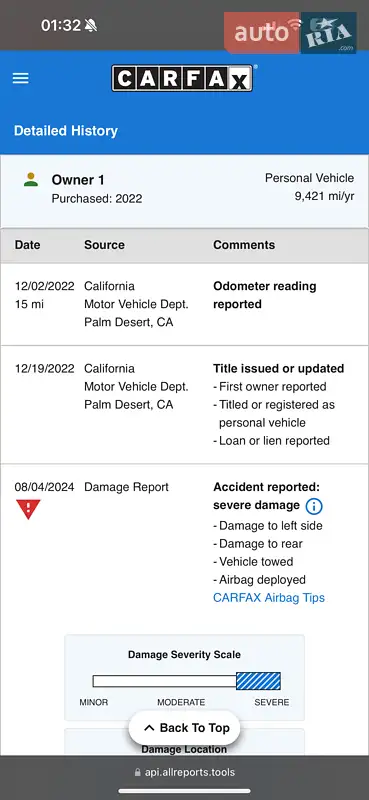Click the Source column header
The image size is (369, 800).
tap(105, 245)
